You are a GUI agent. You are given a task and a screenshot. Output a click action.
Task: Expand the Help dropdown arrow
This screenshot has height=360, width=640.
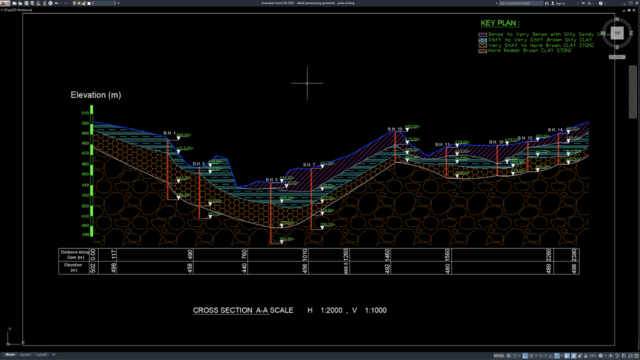tap(605, 3)
